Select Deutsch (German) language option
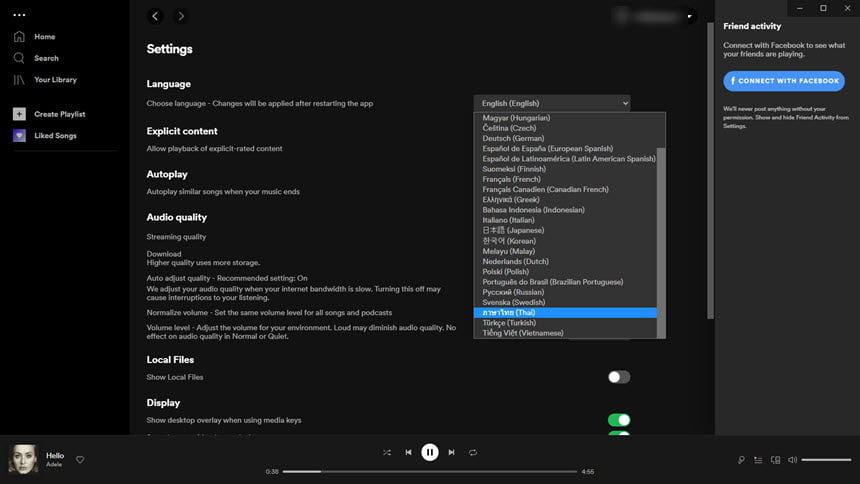The width and height of the screenshot is (860, 484). (x=565, y=138)
